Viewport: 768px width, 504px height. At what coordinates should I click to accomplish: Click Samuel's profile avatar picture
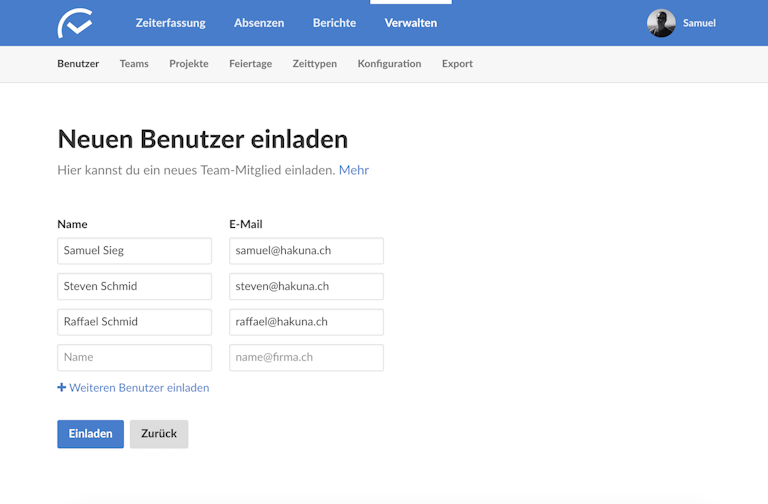point(661,23)
